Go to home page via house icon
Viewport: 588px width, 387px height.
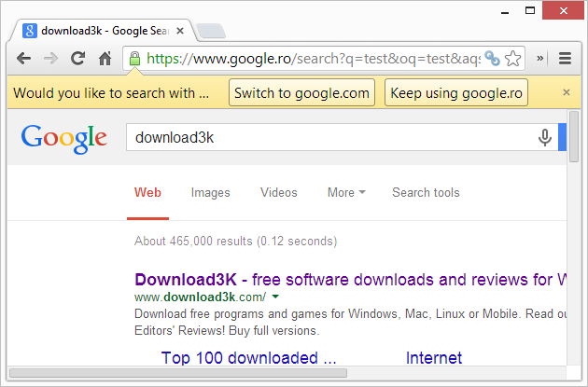click(105, 59)
